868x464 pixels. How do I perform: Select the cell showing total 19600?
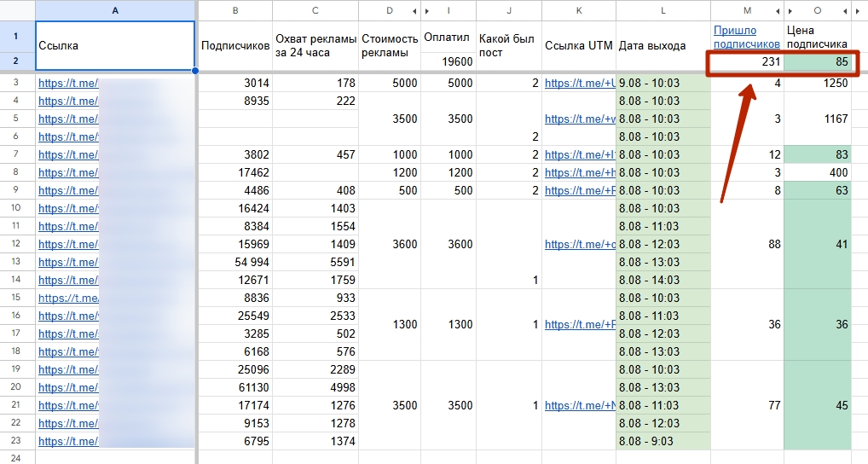[x=447, y=62]
